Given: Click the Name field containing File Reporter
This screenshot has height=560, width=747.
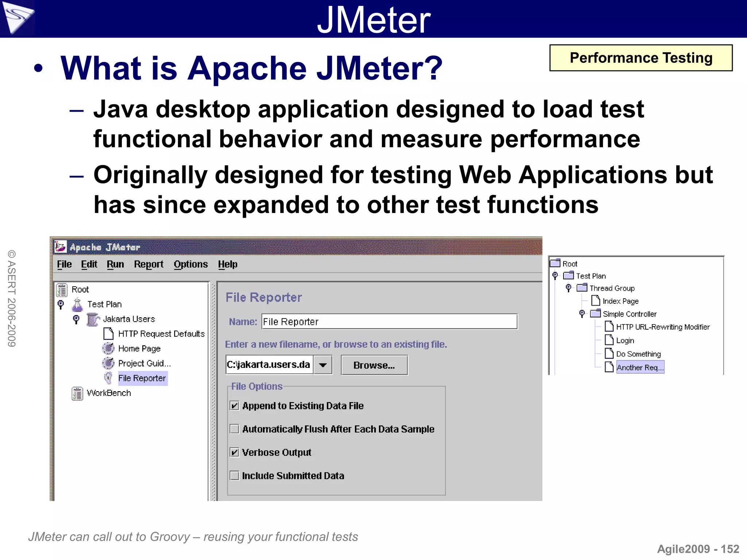Looking at the screenshot, I should pyautogui.click(x=390, y=322).
